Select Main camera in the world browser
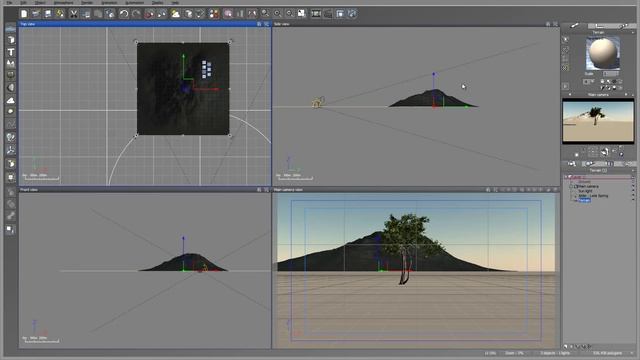This screenshot has width=640, height=360. click(590, 186)
